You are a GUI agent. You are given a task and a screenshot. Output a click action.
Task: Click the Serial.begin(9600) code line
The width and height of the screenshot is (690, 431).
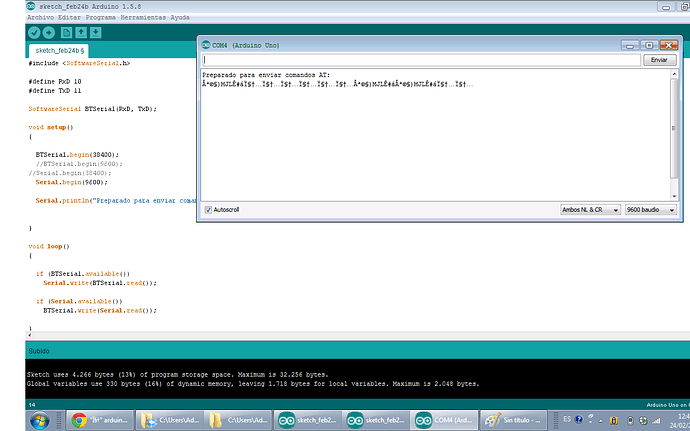pos(72,182)
